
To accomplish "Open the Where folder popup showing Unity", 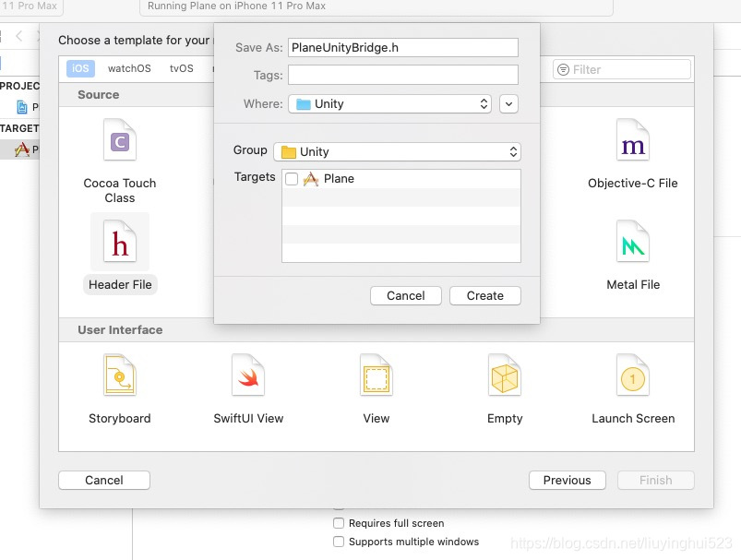I will point(389,104).
